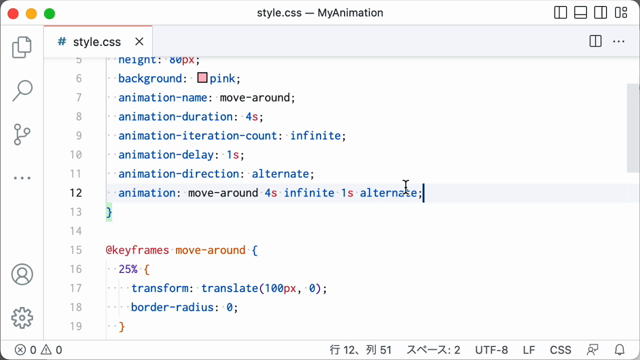This screenshot has height=360, width=640.
Task: Toggle the bottom panel layout
Action: (580, 13)
